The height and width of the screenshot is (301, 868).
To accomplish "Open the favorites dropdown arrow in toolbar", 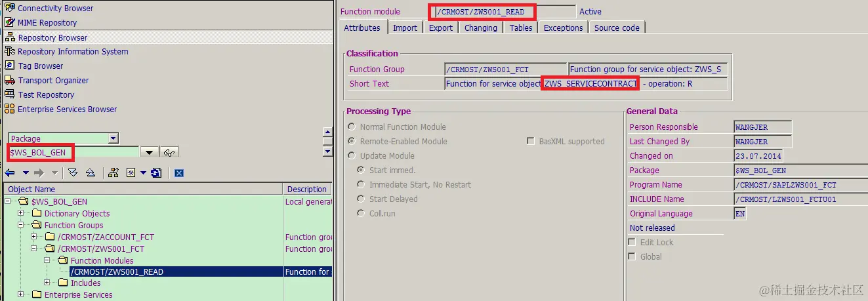I will pos(142,173).
